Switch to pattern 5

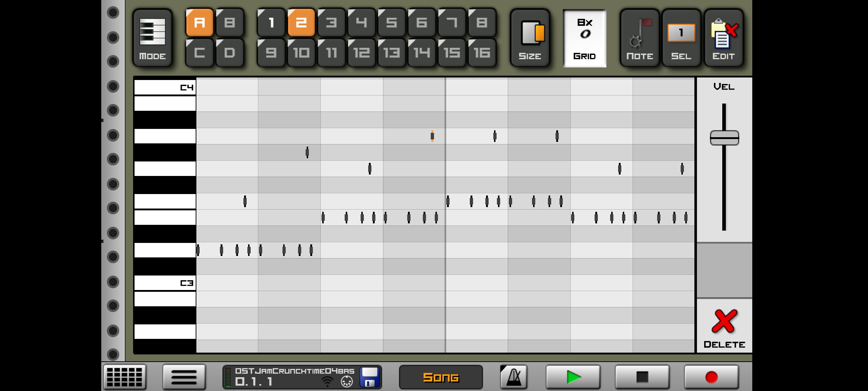(x=391, y=23)
